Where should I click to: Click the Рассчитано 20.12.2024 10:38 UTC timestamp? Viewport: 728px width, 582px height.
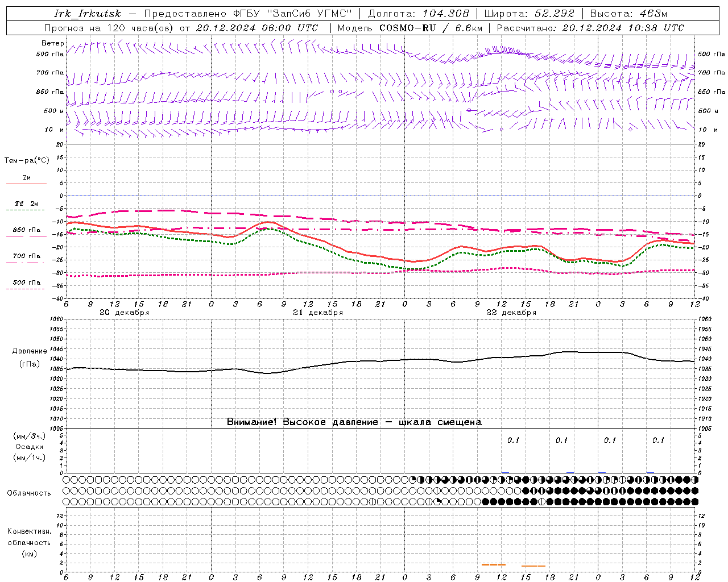click(x=590, y=28)
